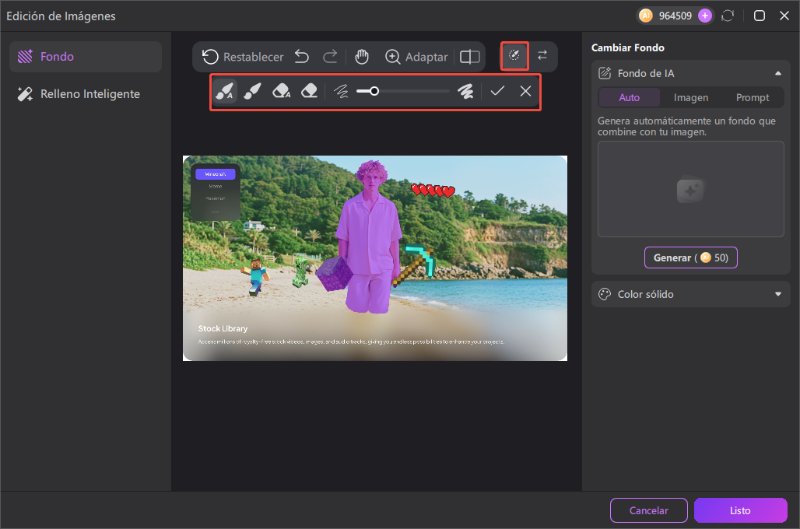Collapse the Fondo de IA section

(778, 73)
